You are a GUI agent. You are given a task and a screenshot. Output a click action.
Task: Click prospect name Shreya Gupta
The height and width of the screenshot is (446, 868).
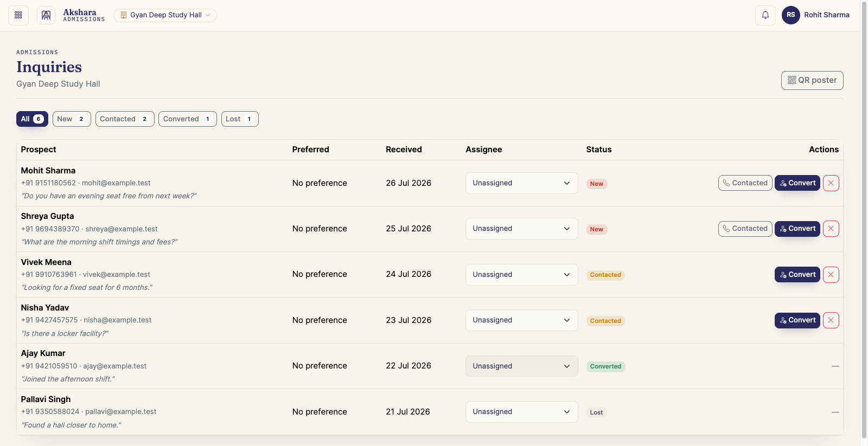[47, 216]
